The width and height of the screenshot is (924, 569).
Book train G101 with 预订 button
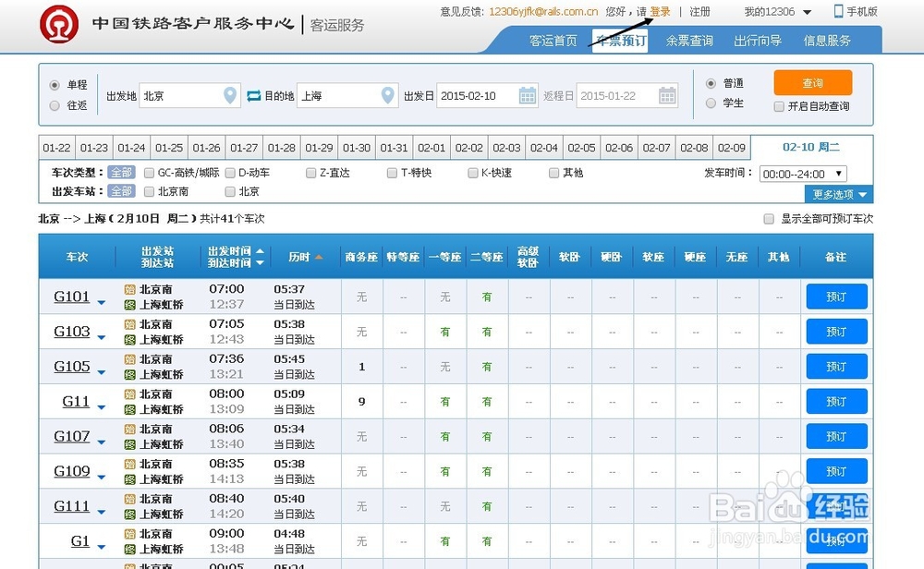pyautogui.click(x=836, y=297)
